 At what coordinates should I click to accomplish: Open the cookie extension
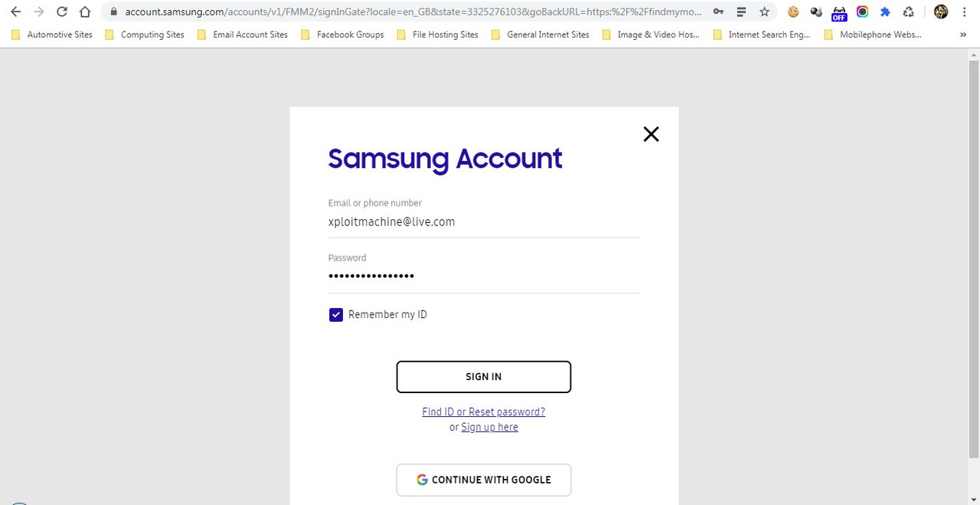pos(793,12)
